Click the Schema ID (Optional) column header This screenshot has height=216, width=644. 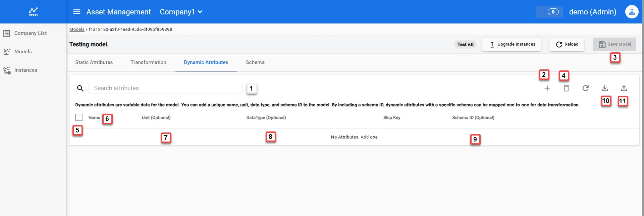pos(473,118)
